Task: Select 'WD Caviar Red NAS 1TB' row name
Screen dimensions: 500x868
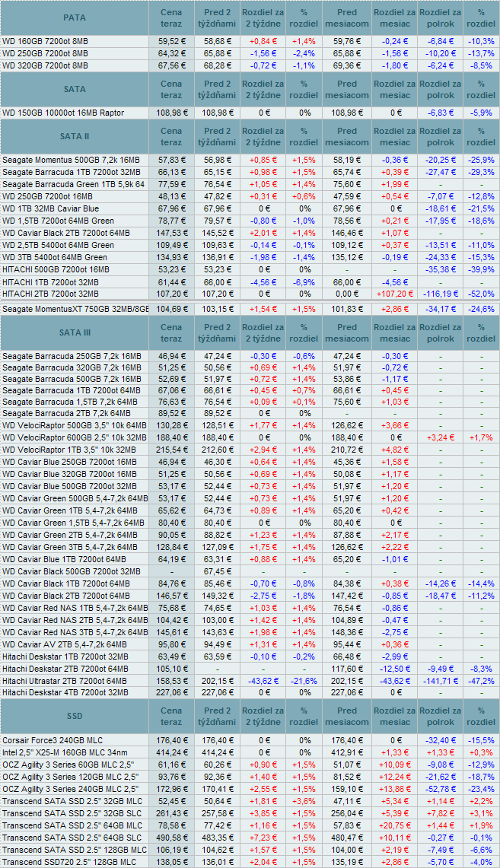Action: pyautogui.click(x=75, y=608)
